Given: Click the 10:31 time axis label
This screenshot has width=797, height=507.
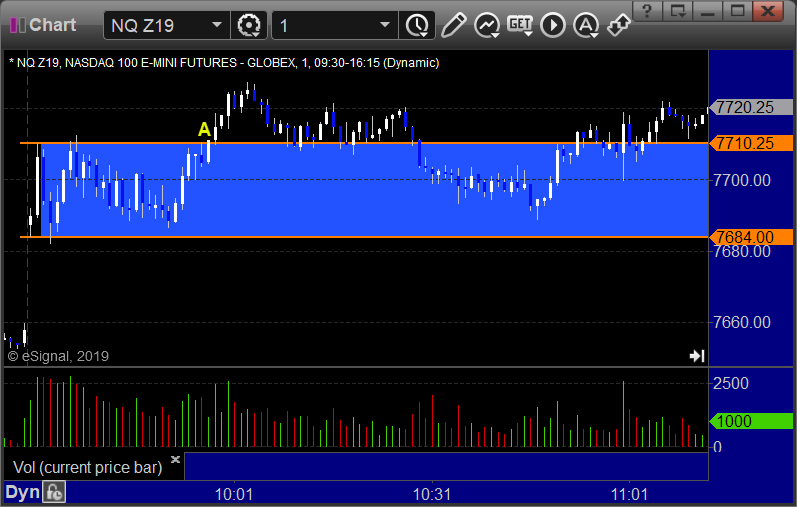Looking at the screenshot, I should [432, 494].
